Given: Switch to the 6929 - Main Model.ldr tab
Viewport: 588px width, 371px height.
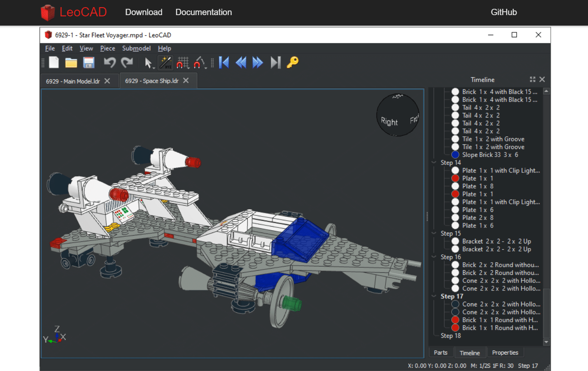Looking at the screenshot, I should pos(73,81).
